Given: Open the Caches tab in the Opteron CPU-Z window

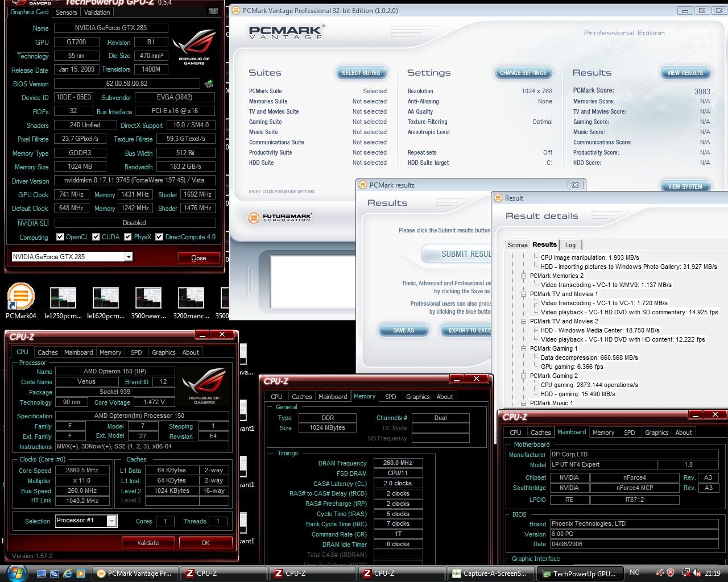Looking at the screenshot, I should pos(48,352).
